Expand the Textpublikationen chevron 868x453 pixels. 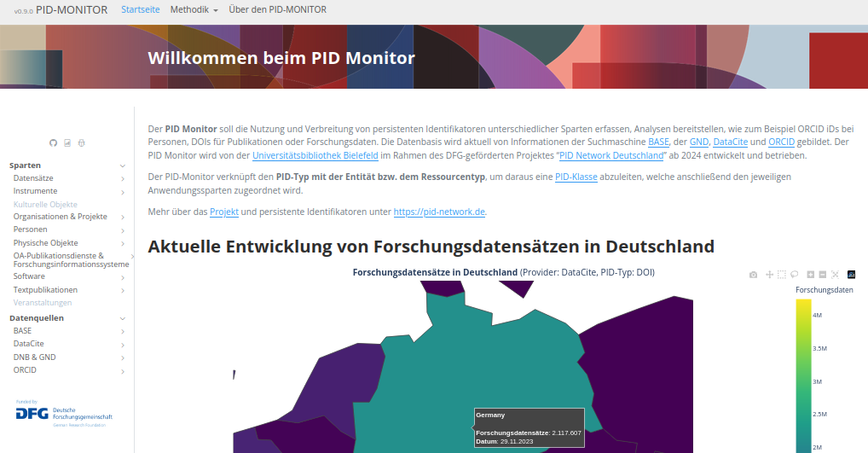click(x=123, y=291)
